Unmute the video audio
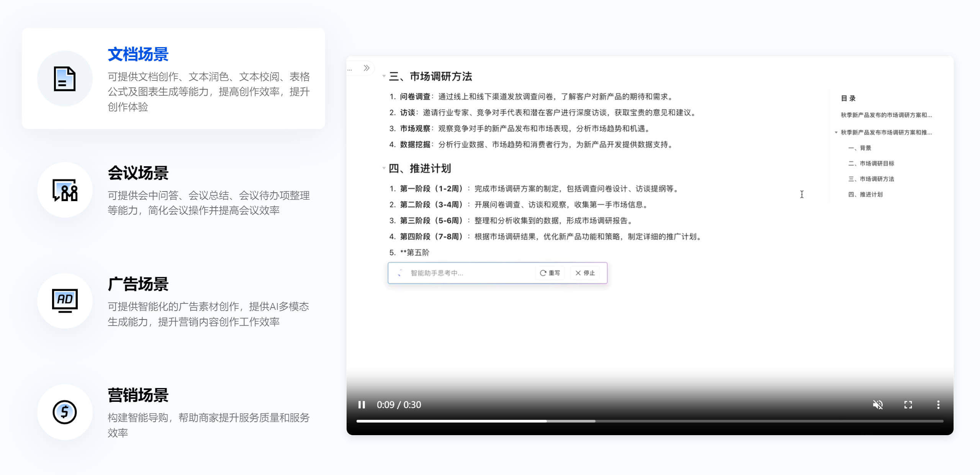Image resolution: width=980 pixels, height=475 pixels. pyautogui.click(x=878, y=405)
